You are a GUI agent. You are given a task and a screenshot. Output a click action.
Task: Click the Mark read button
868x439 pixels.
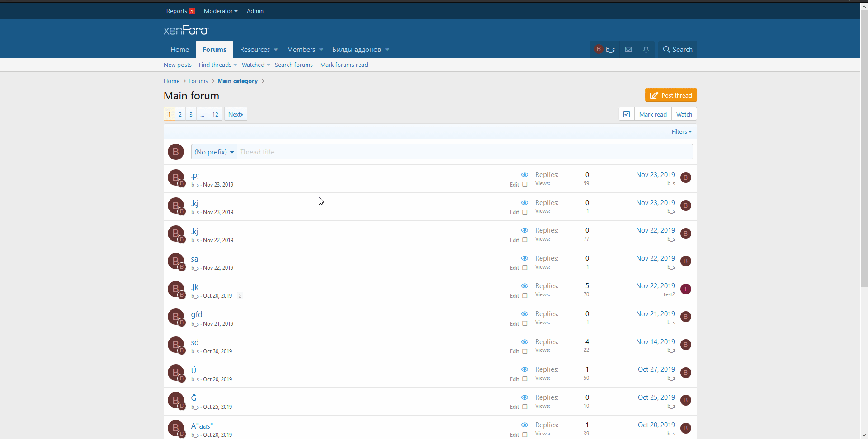(x=653, y=114)
